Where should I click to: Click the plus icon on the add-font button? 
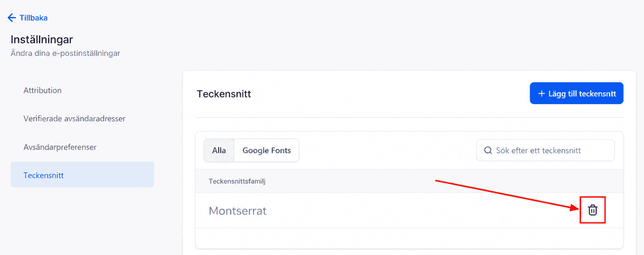pyautogui.click(x=541, y=94)
